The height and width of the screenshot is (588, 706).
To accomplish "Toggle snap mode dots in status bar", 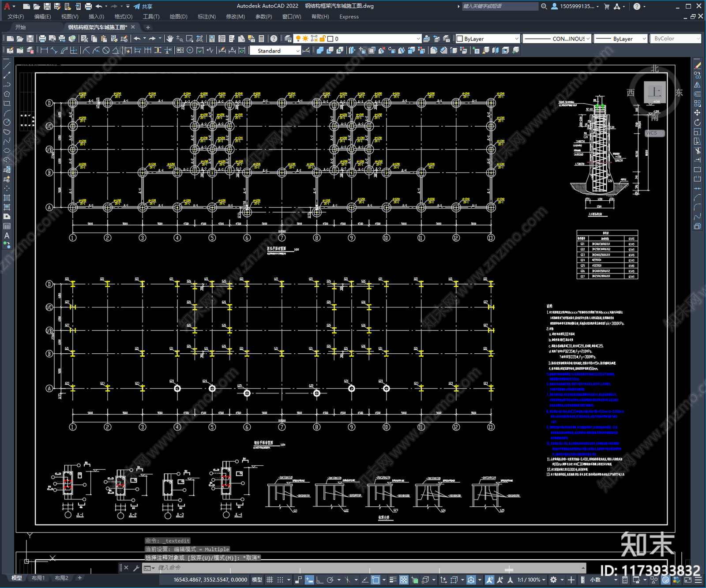I will (x=280, y=580).
